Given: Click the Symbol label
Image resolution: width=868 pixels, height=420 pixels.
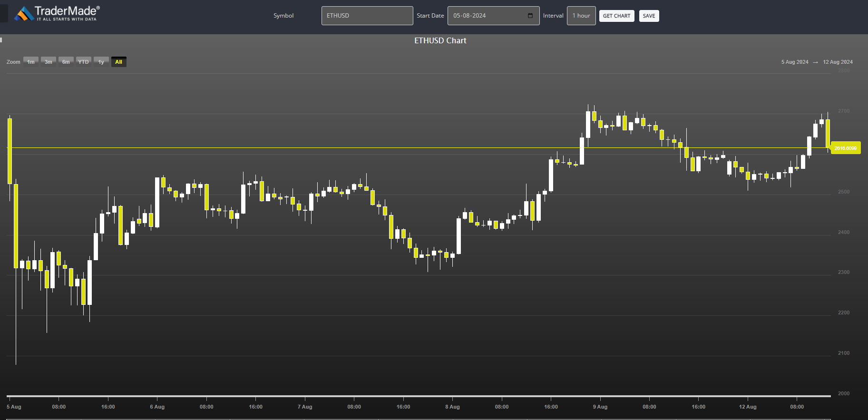Looking at the screenshot, I should (x=283, y=16).
